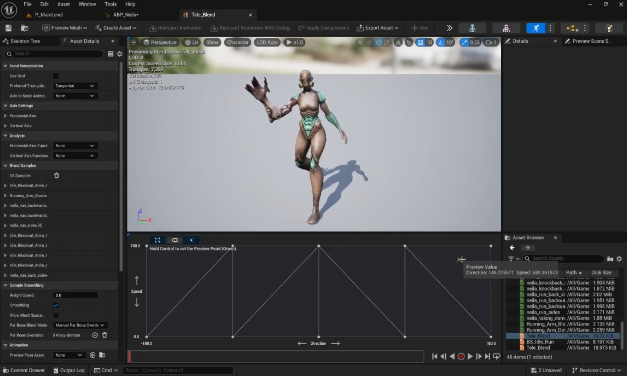627x376 pixels.
Task: Toggle the record button in playback controls
Action: coord(461,356)
